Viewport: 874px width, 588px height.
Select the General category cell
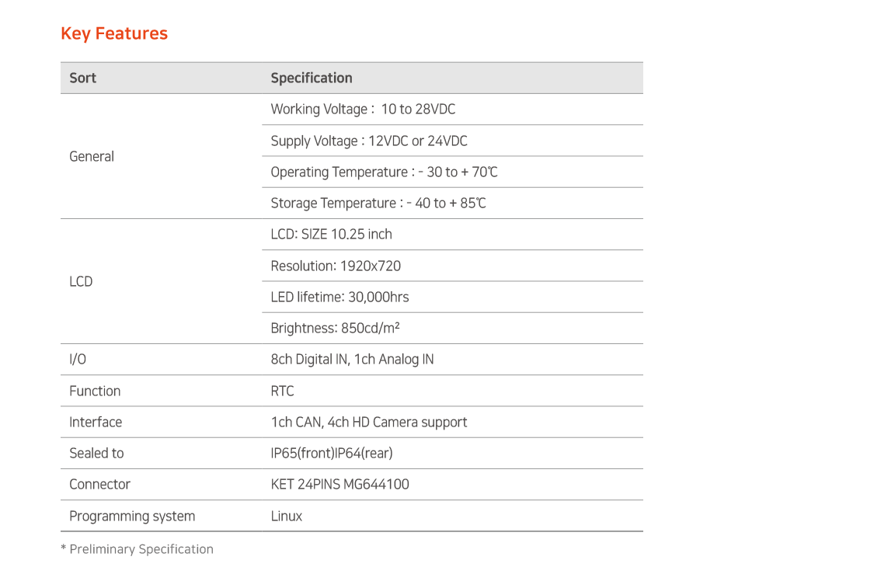coord(161,157)
